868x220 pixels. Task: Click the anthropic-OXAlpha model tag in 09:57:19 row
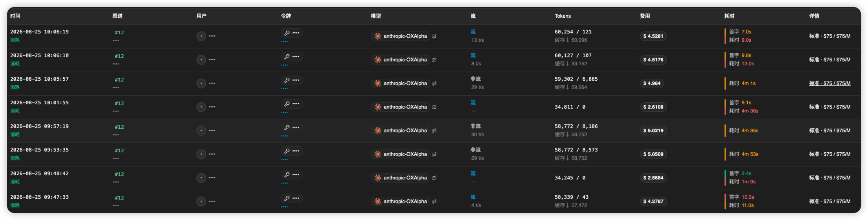coord(400,131)
